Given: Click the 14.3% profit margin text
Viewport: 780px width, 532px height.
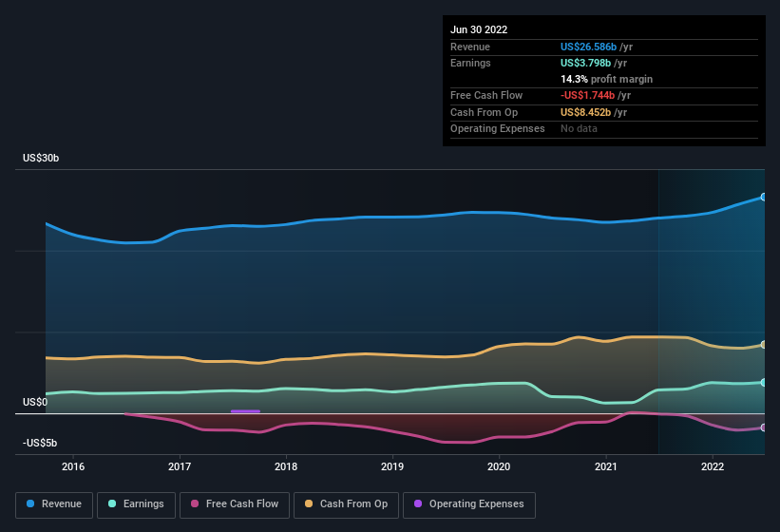Looking at the screenshot, I should tap(606, 79).
